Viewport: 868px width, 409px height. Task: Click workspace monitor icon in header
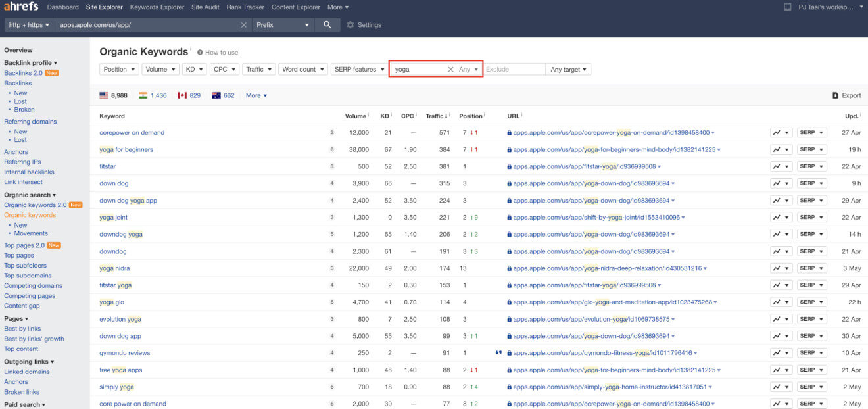pos(788,7)
